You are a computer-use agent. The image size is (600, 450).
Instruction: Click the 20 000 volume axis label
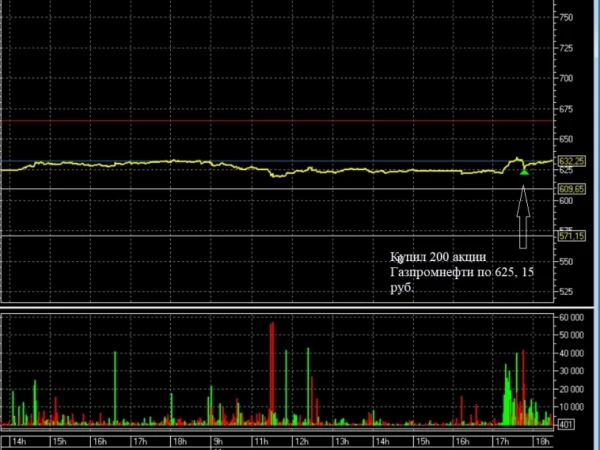pyautogui.click(x=571, y=389)
